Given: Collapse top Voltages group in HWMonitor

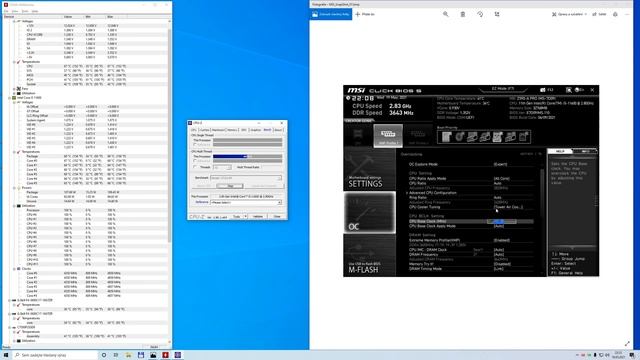Looking at the screenshot, I should tap(14, 21).
